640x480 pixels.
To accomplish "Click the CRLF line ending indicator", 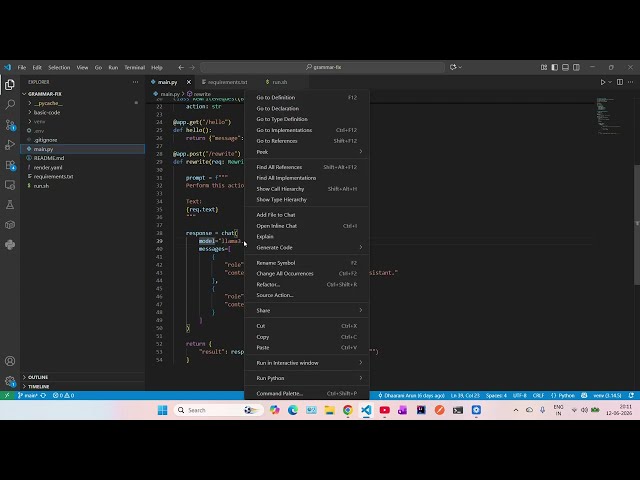I will [x=538, y=396].
